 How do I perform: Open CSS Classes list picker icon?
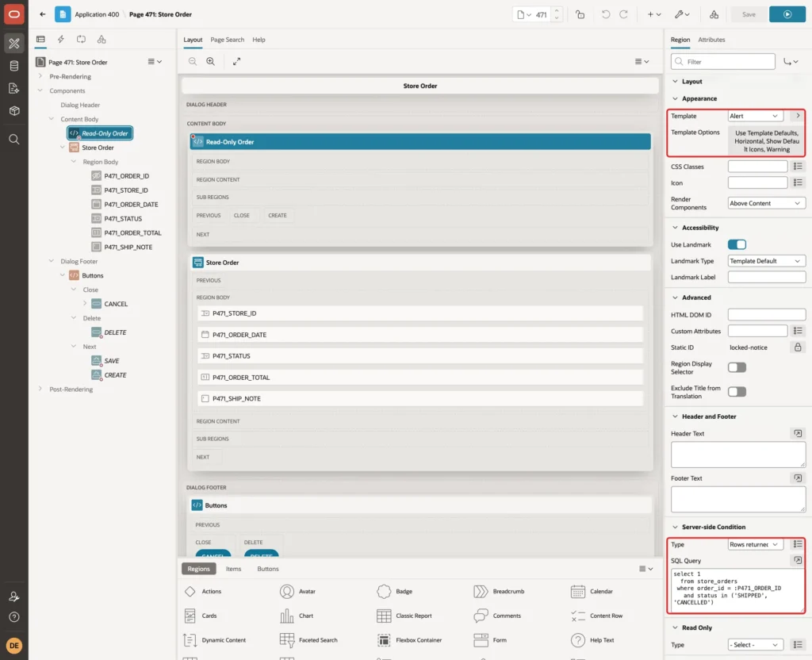click(798, 167)
